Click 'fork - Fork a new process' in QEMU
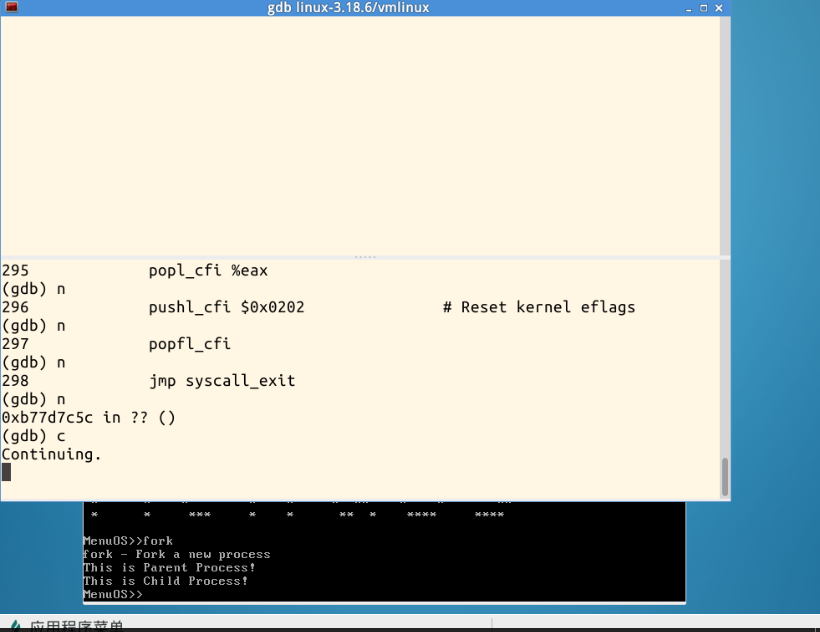820x632 pixels. tap(177, 554)
